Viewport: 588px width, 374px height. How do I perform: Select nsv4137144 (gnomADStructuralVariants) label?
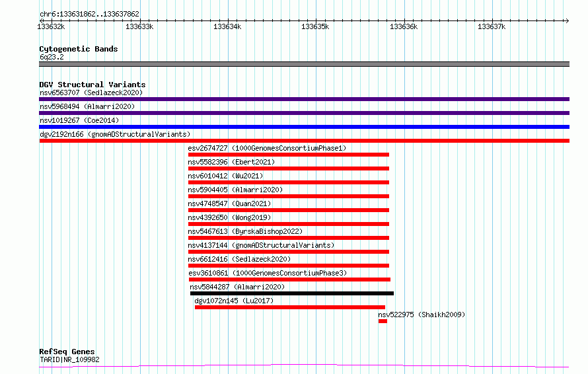261,245
